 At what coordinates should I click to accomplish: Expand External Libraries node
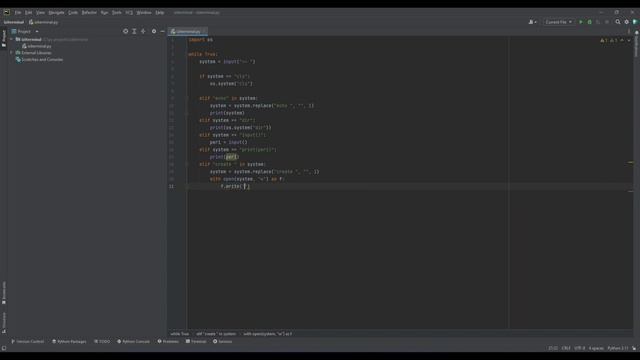pos(11,53)
